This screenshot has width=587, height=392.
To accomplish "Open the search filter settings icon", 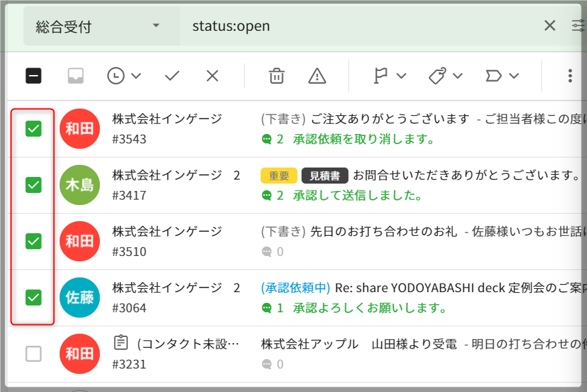I will (x=578, y=26).
